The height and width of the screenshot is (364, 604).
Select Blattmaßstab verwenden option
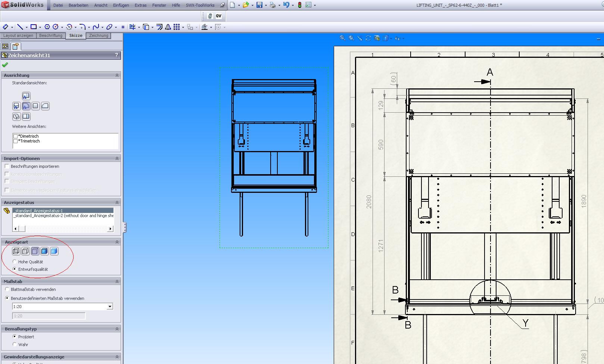(x=7, y=289)
